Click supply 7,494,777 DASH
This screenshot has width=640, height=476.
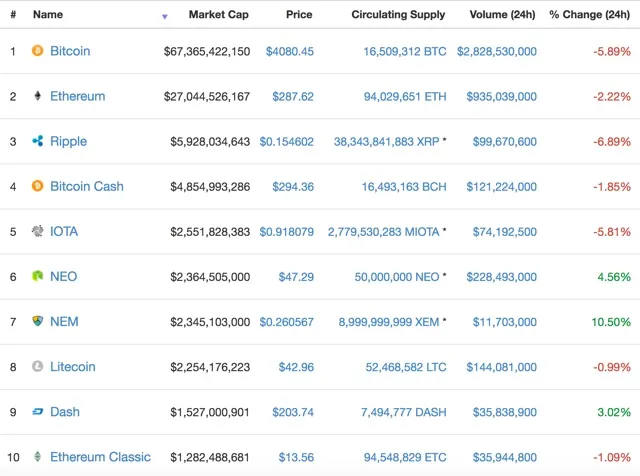404,412
